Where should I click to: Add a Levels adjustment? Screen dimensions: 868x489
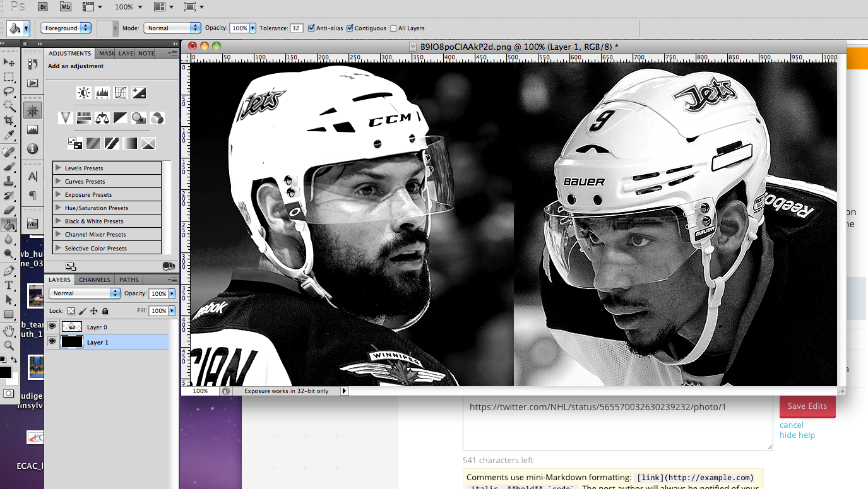(x=102, y=93)
